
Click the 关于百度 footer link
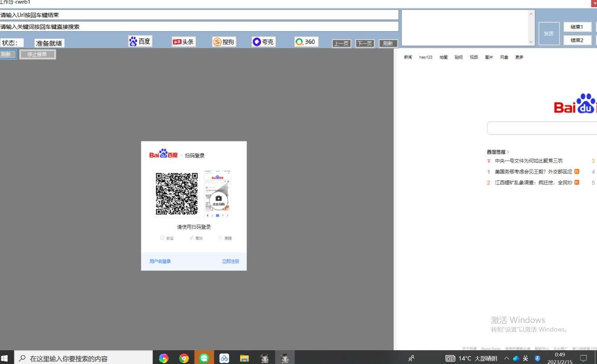[469, 348]
